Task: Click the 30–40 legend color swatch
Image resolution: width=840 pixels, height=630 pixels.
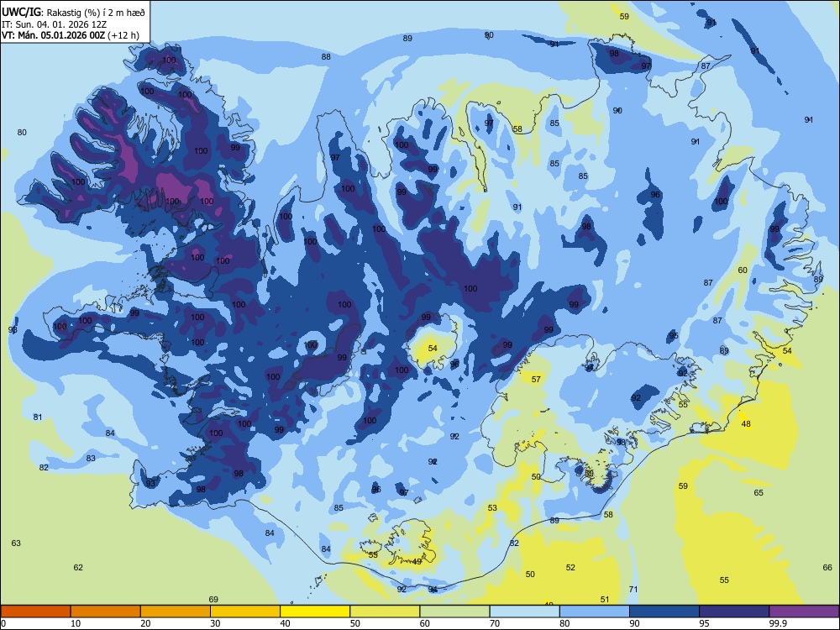Action: (245, 612)
